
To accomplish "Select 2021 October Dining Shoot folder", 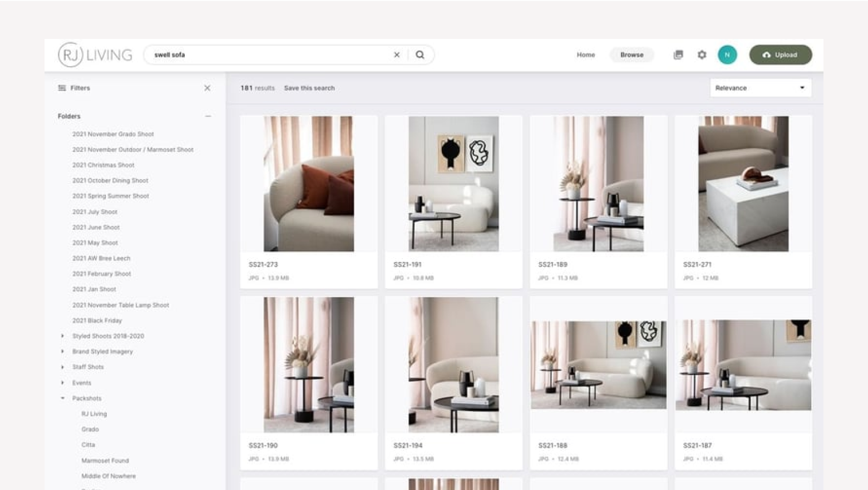I will tap(110, 181).
